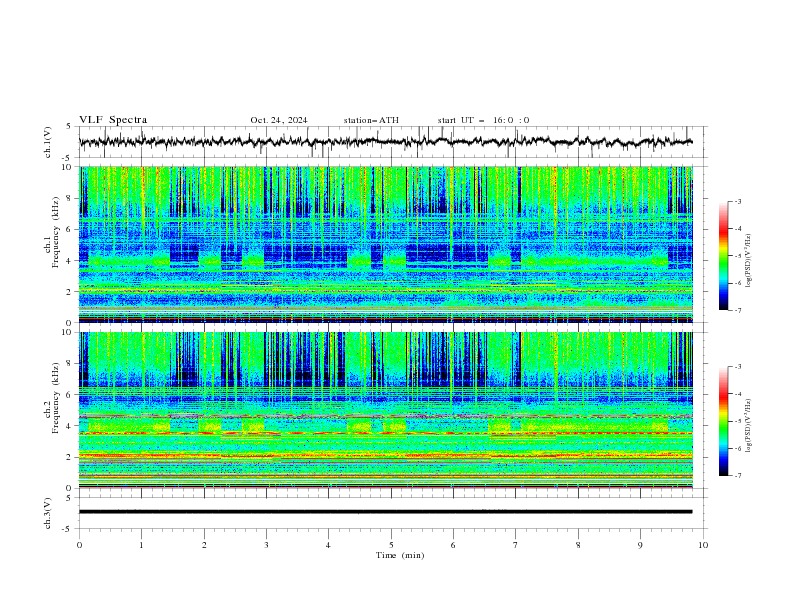Click the "VLF Spectra" title text
The width and height of the screenshot is (792, 612).
113,120
